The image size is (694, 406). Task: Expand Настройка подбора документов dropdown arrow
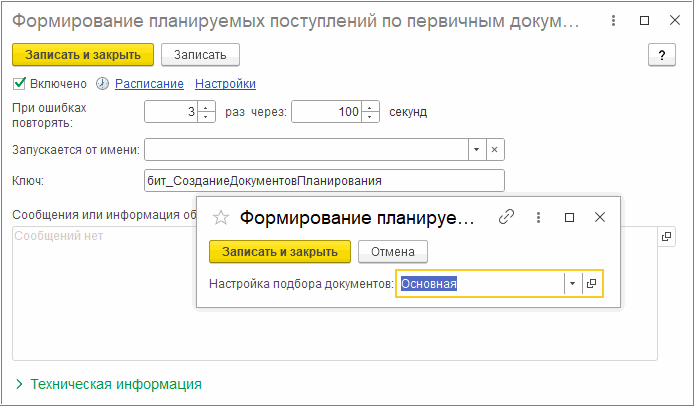tap(572, 283)
